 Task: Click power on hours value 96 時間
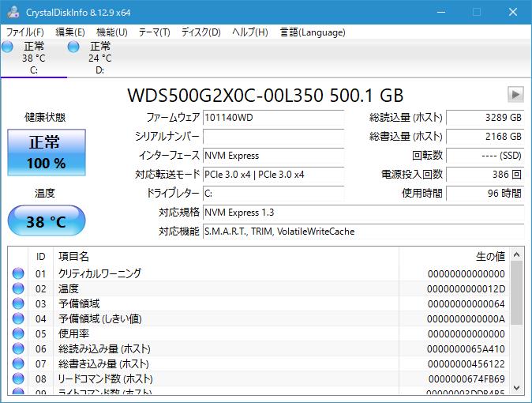pos(485,194)
